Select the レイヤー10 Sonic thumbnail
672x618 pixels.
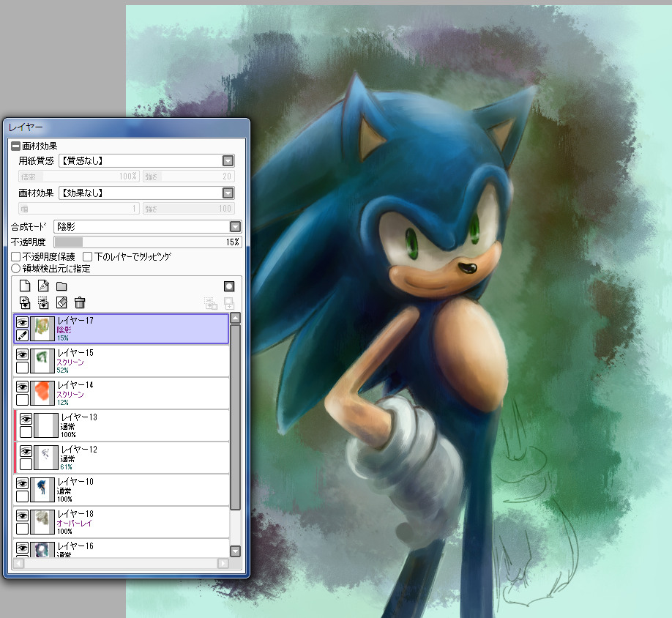(42, 490)
